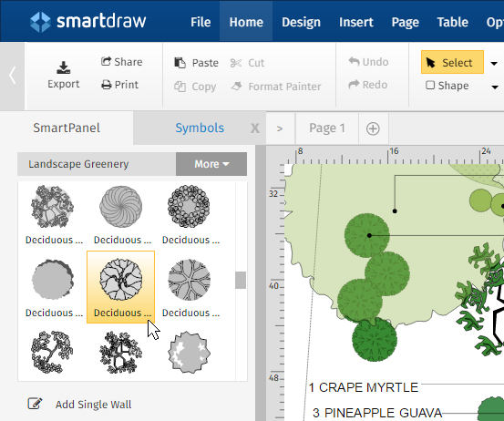Pick the gray starred bush symbol
504x421 pixels.
click(x=189, y=353)
